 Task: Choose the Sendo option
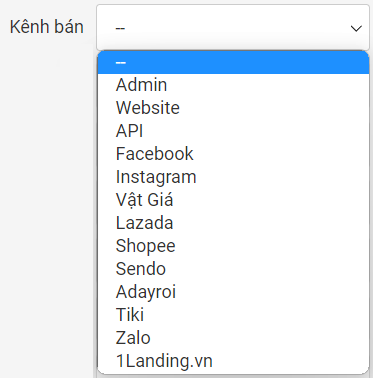tap(233, 269)
